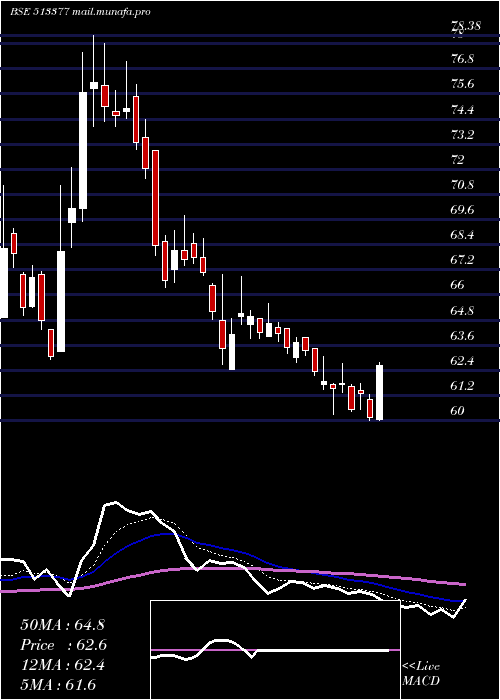Click the 12MA : 62.4 value
This screenshot has width=500, height=700.
(x=62, y=665)
